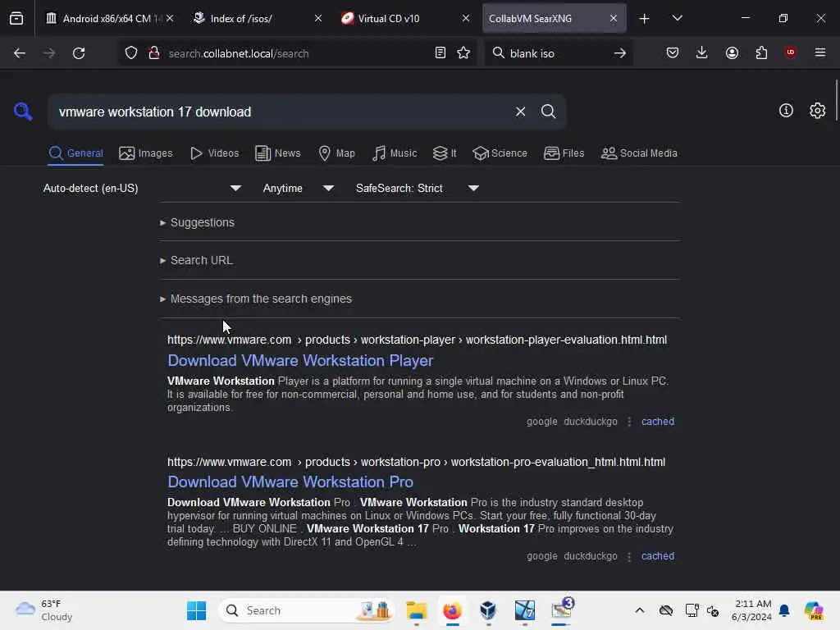840x630 pixels.
Task: Click the taskbar Search box
Action: point(307,610)
